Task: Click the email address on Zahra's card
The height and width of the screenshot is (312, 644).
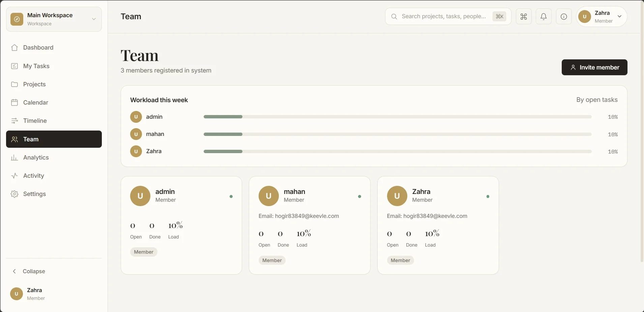Action: [435, 216]
